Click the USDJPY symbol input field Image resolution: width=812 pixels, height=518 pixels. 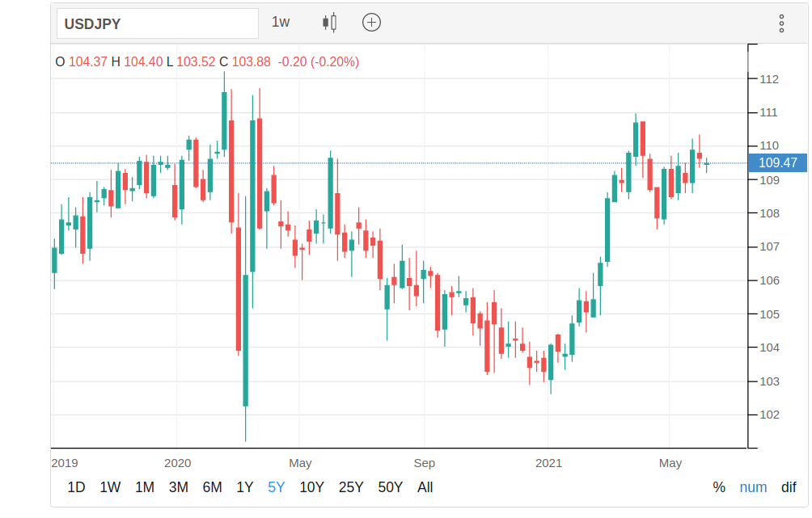[157, 23]
